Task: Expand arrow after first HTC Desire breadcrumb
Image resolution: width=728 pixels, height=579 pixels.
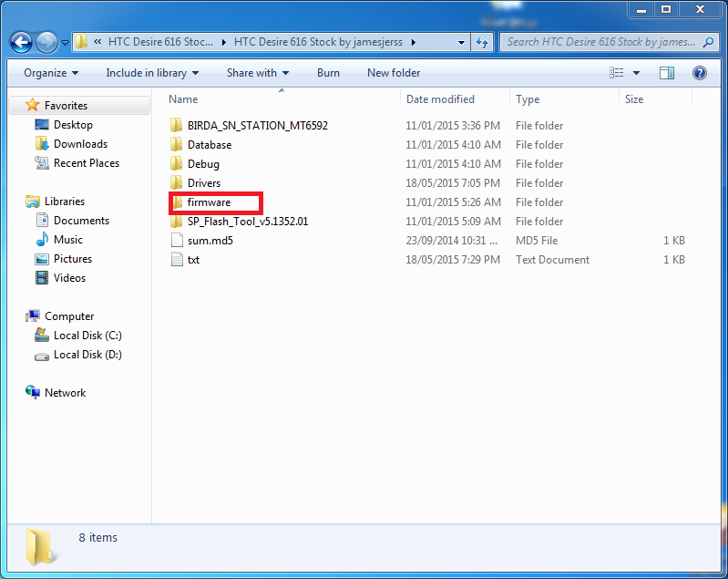Action: click(x=224, y=42)
